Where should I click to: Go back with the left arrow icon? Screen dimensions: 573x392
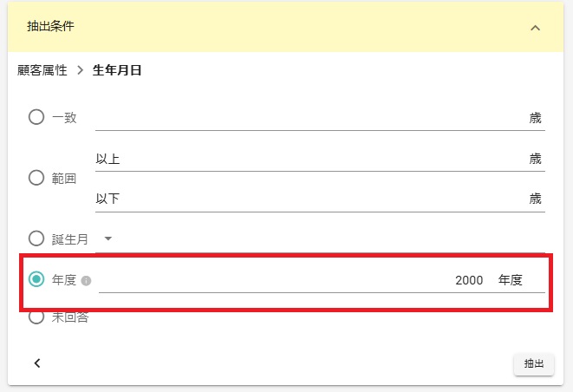[37, 363]
